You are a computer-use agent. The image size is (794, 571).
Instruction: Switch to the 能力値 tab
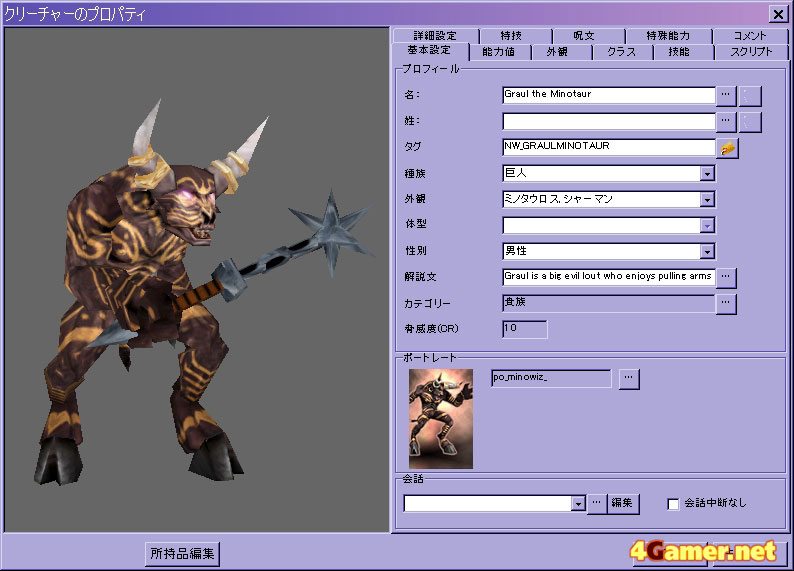[499, 52]
